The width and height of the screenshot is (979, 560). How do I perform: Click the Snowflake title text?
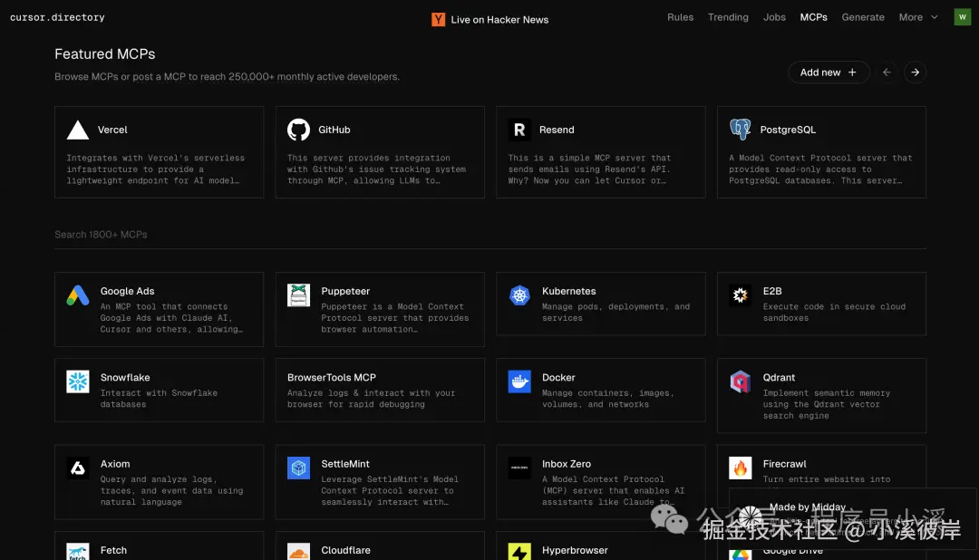[x=125, y=378]
